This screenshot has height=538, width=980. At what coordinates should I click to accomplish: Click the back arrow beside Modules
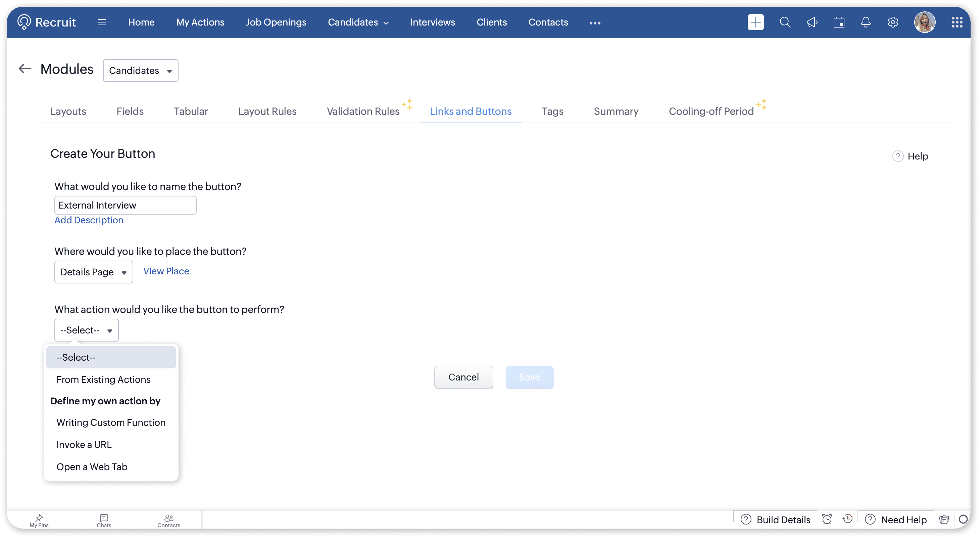[x=25, y=69]
